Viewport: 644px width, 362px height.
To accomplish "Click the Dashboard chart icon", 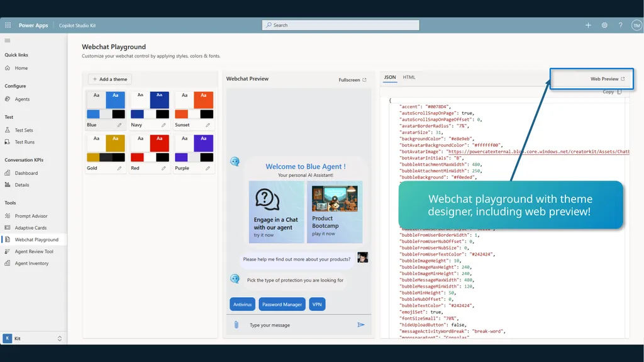I will [x=8, y=173].
